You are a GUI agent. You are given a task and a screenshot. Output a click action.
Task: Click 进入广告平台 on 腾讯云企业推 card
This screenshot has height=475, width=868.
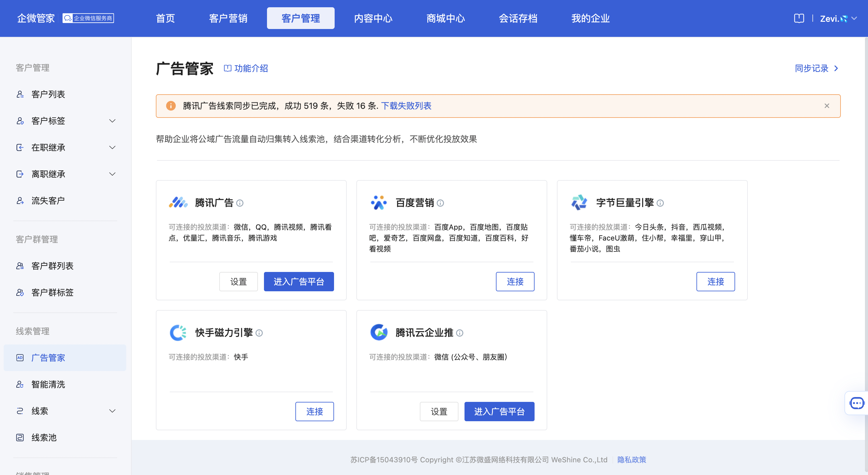point(499,411)
